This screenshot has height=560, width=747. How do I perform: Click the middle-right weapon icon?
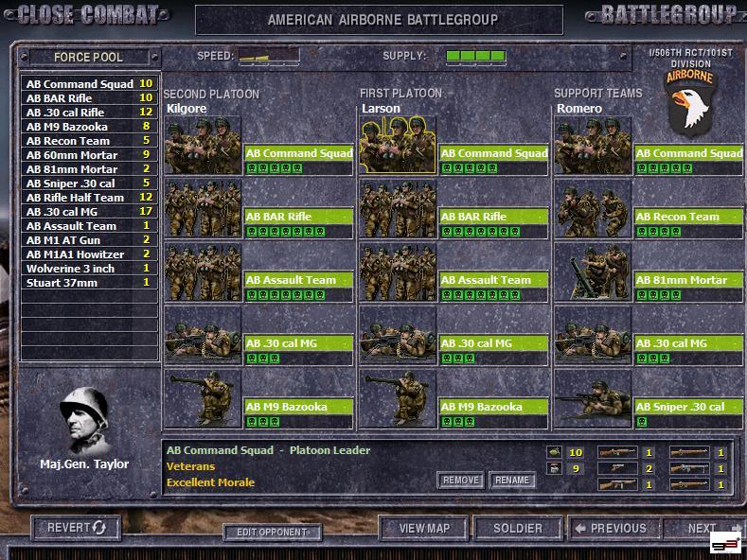coord(689,468)
